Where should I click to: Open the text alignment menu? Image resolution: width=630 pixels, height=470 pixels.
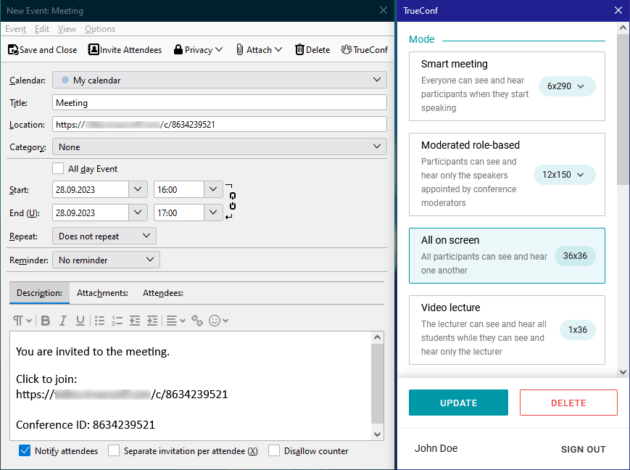click(x=176, y=321)
